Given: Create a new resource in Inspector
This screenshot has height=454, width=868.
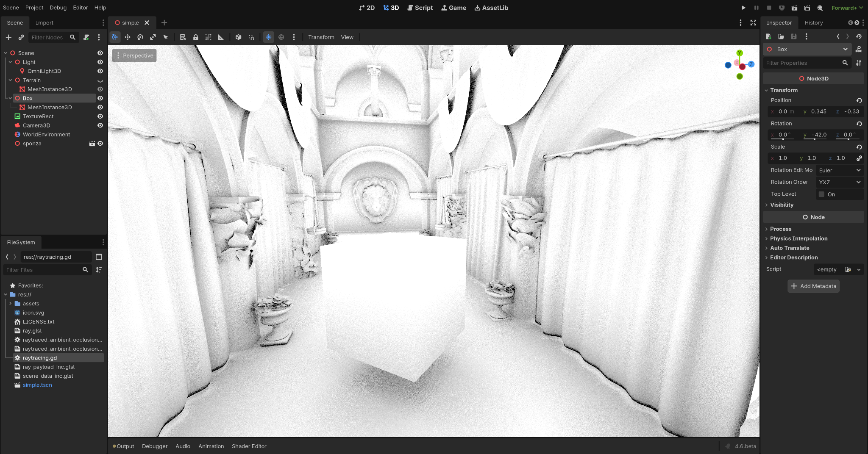Looking at the screenshot, I should click(768, 36).
